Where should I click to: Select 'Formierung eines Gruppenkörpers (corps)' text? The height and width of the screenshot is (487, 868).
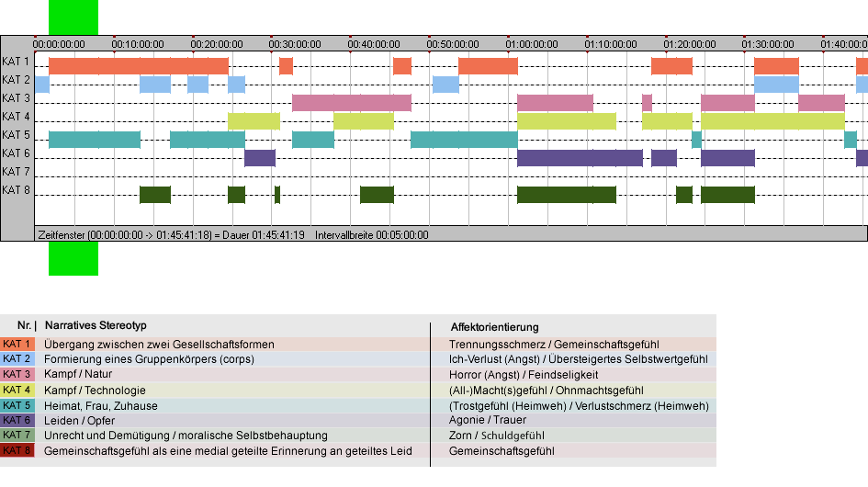(x=149, y=359)
